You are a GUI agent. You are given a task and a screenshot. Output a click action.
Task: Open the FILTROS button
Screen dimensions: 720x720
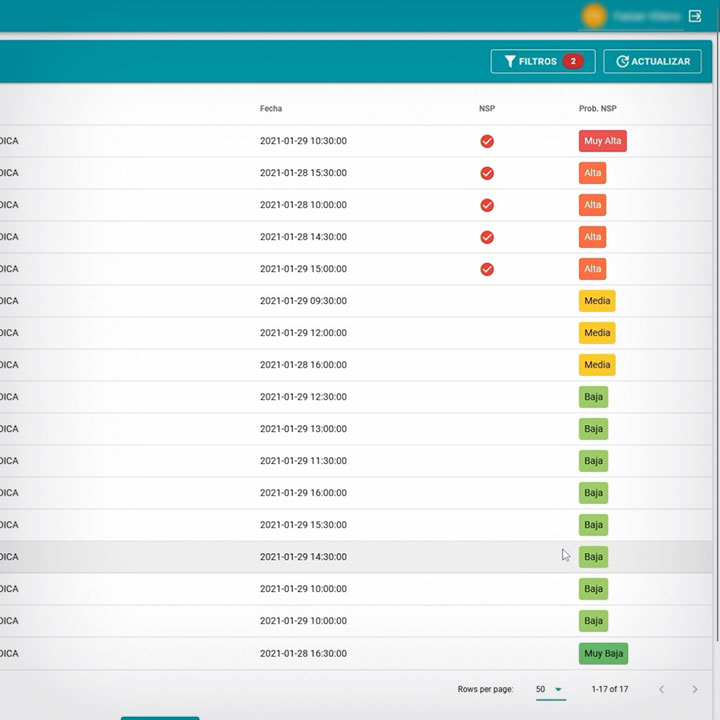click(x=542, y=62)
